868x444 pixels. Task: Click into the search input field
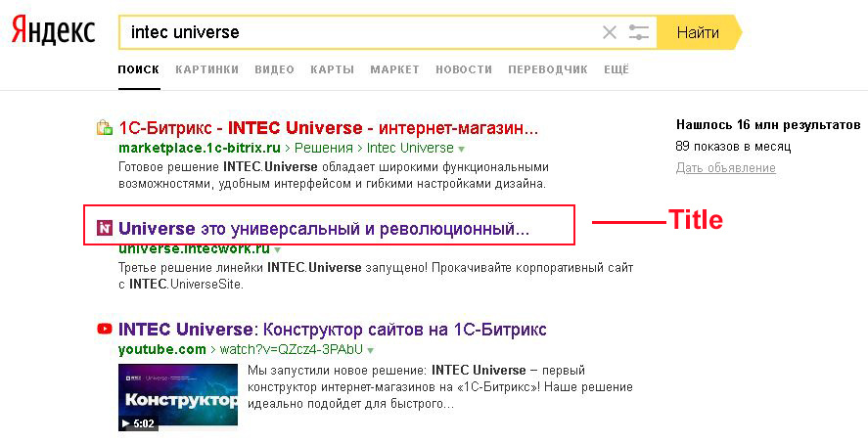360,32
